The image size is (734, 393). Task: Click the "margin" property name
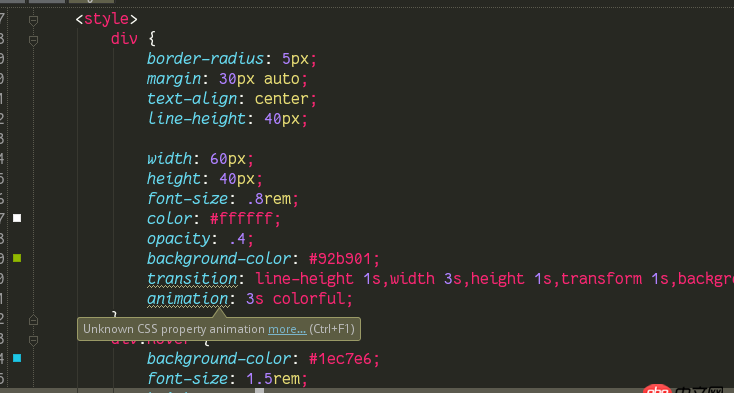pos(174,79)
